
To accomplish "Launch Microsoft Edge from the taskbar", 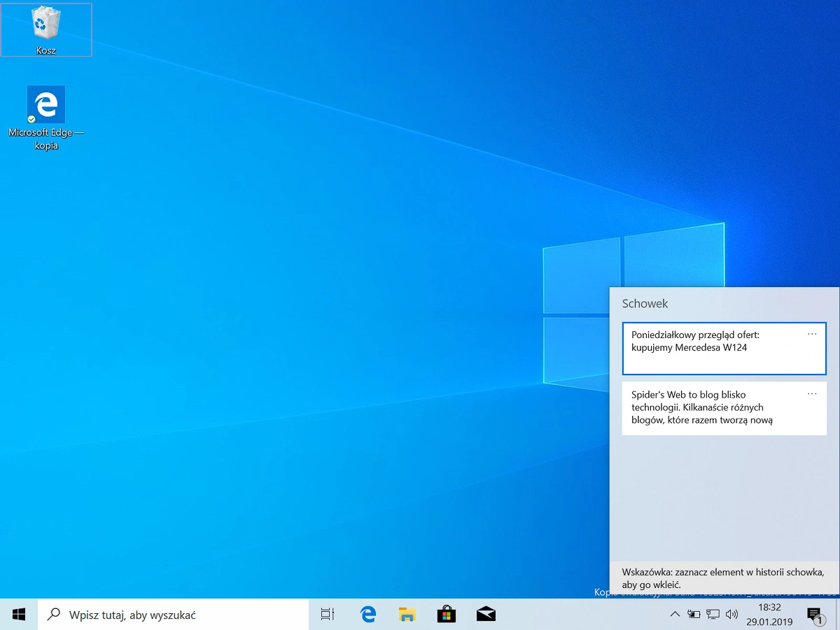I will coord(368,615).
